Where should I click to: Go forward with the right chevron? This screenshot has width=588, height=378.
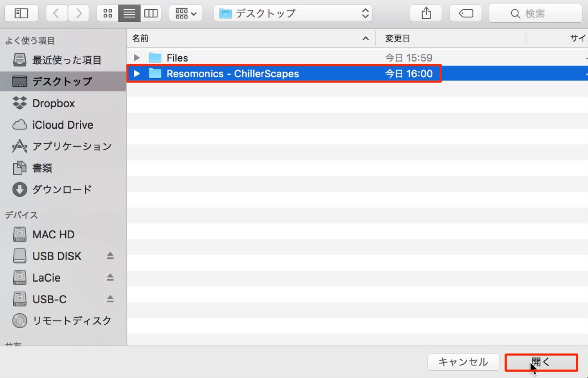coord(79,13)
